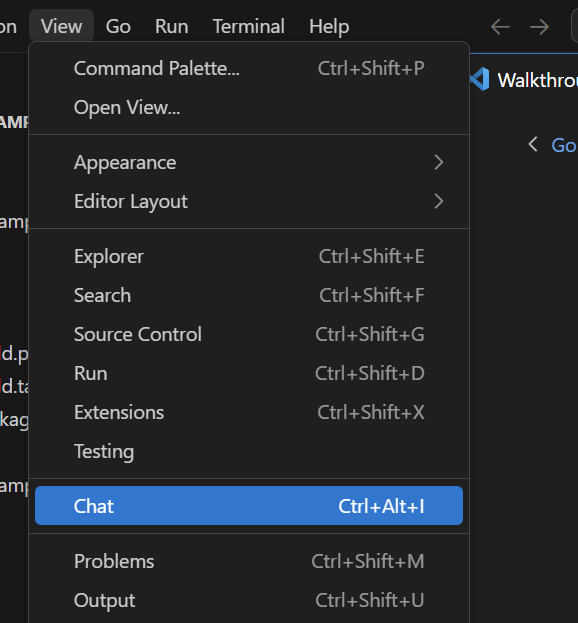This screenshot has width=578, height=623.
Task: Click the navigate forward arrow icon
Action: pos(539,27)
